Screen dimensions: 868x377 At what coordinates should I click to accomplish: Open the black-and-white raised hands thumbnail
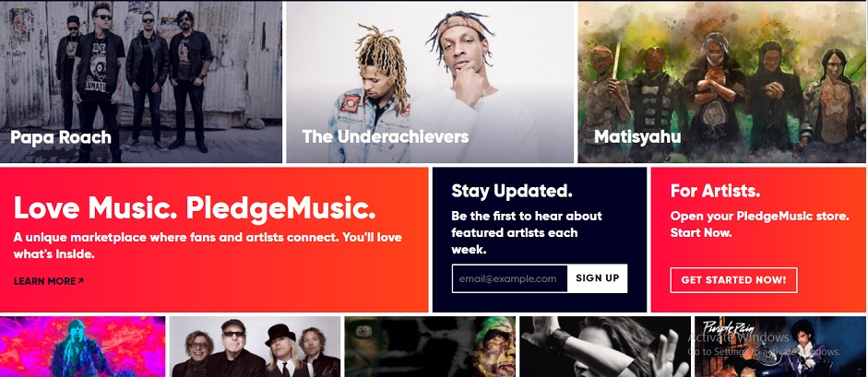[605, 347]
